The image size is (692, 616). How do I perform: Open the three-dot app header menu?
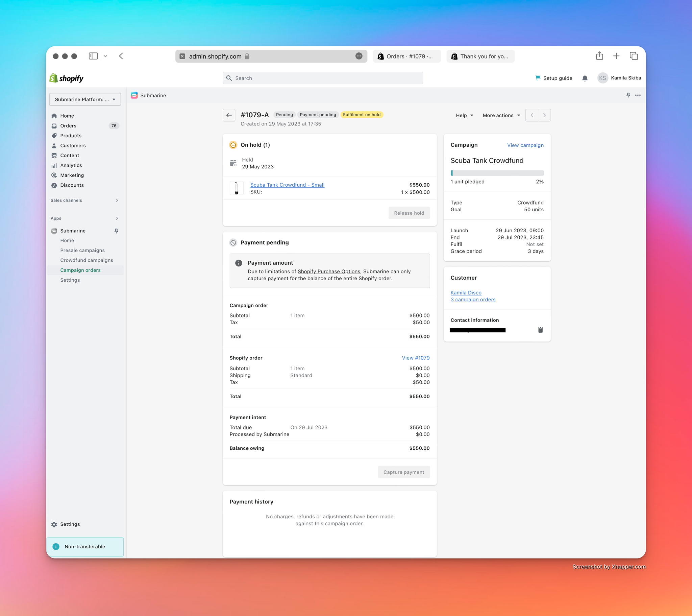pos(638,95)
